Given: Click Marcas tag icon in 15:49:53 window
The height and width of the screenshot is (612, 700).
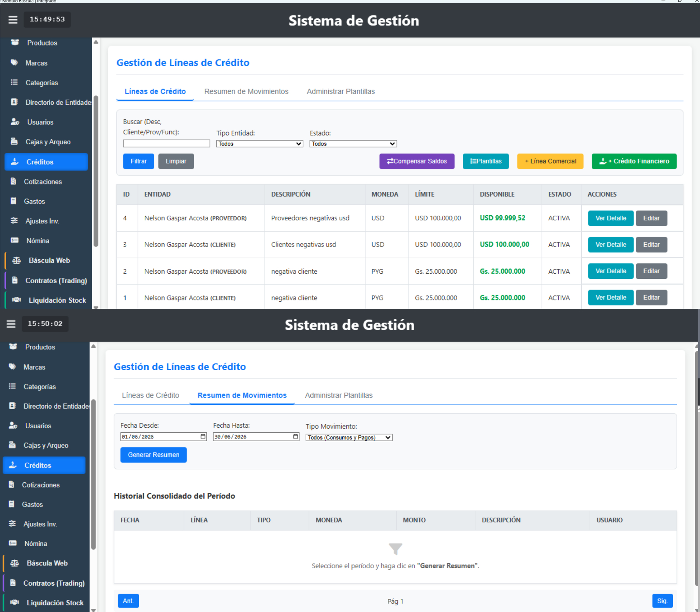Looking at the screenshot, I should [x=14, y=63].
